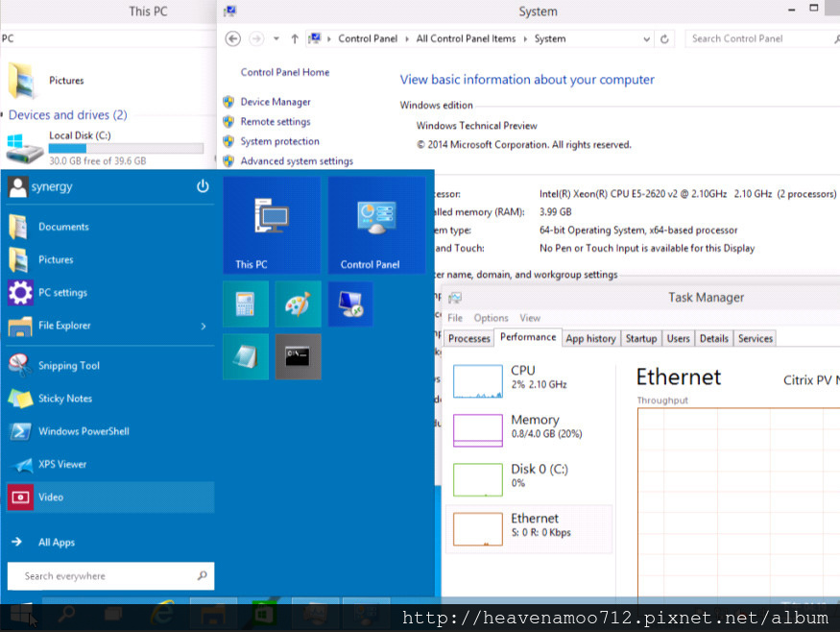The image size is (840, 632).
Task: Click the Local Disk (C:) usage bar
Action: [x=126, y=148]
